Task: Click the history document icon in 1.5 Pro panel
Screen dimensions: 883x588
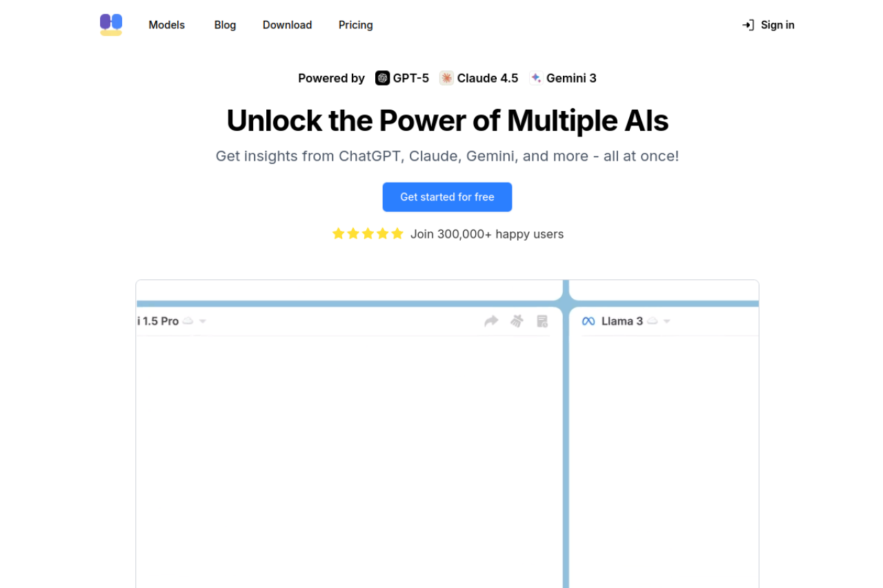Action: click(x=542, y=321)
